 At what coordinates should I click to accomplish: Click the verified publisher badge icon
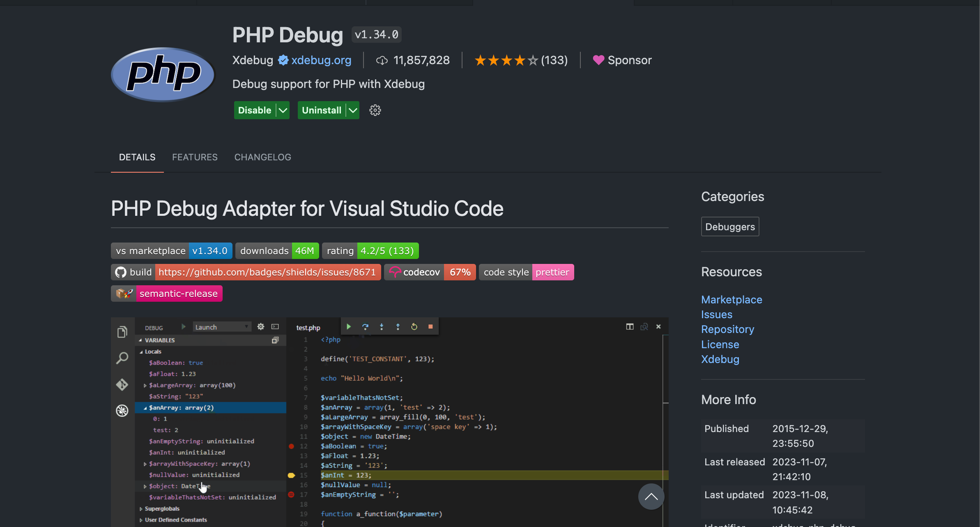(x=283, y=60)
